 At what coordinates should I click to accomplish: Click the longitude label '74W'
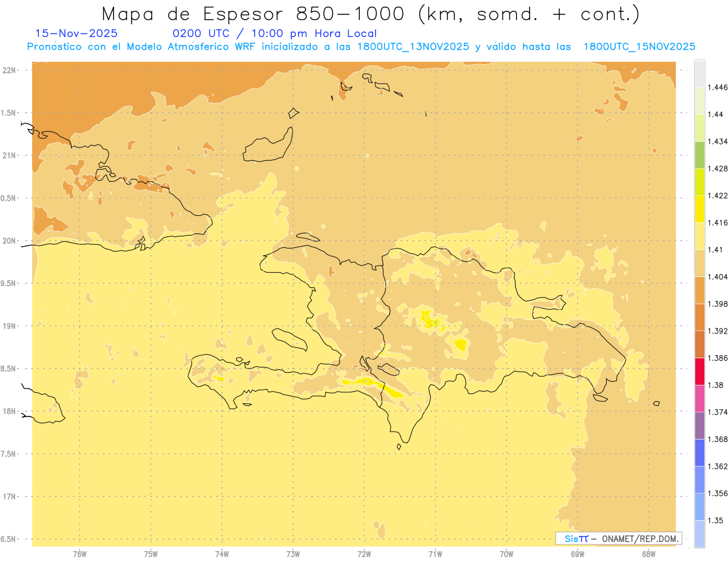point(222,554)
